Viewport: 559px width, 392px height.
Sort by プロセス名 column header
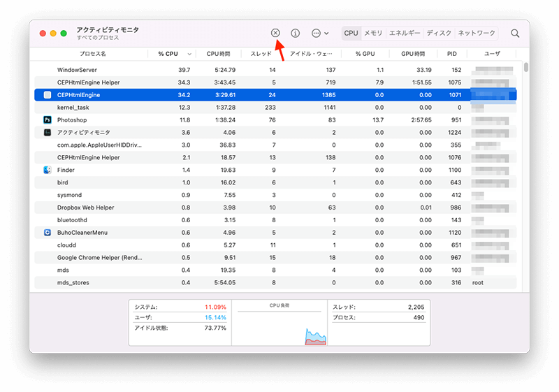pyautogui.click(x=92, y=54)
